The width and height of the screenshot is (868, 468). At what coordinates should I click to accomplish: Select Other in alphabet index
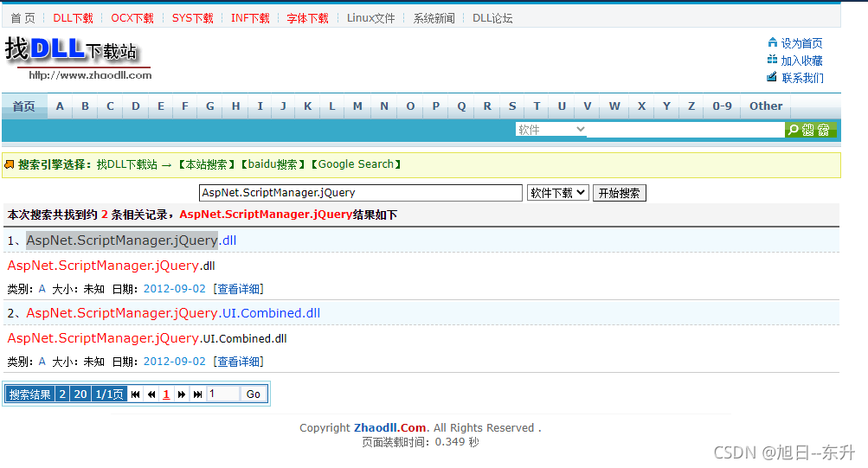tap(766, 106)
